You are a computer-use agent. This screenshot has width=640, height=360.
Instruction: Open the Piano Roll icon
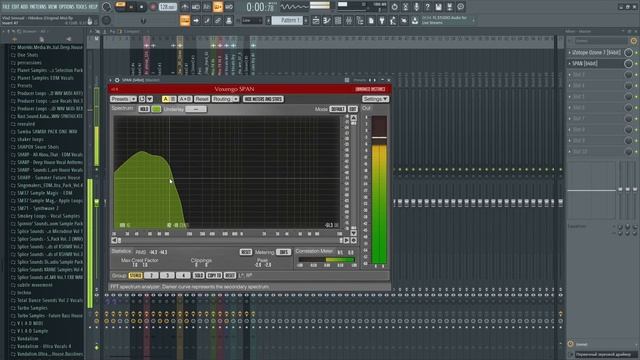pos(327,20)
